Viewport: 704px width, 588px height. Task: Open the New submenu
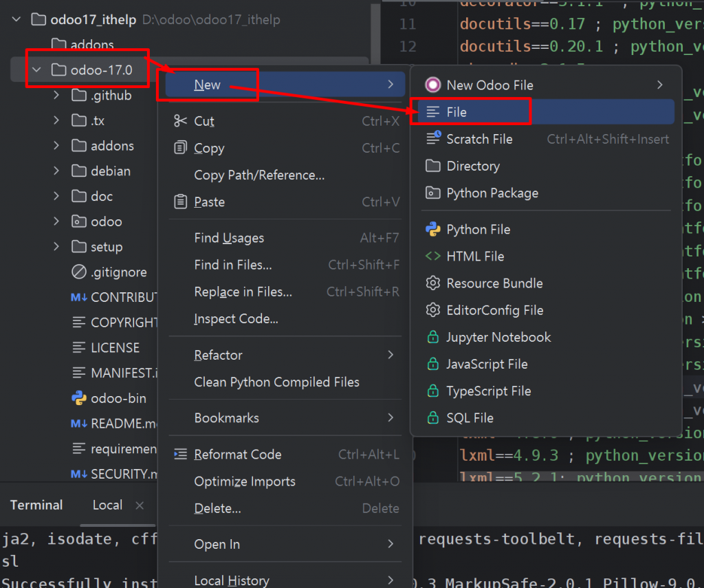(x=285, y=85)
